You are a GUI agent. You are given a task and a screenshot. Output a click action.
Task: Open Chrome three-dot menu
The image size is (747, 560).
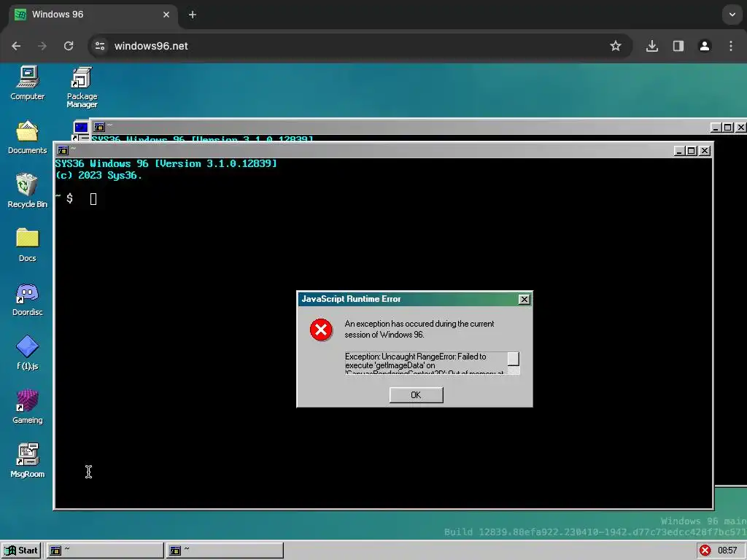(731, 46)
